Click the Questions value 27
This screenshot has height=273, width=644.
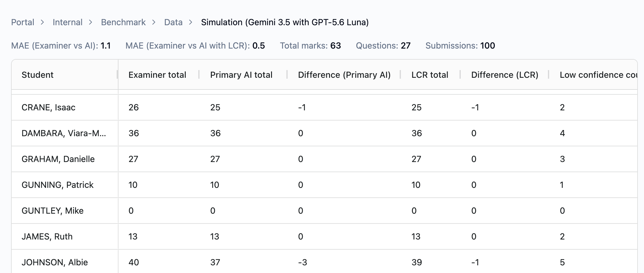(405, 45)
